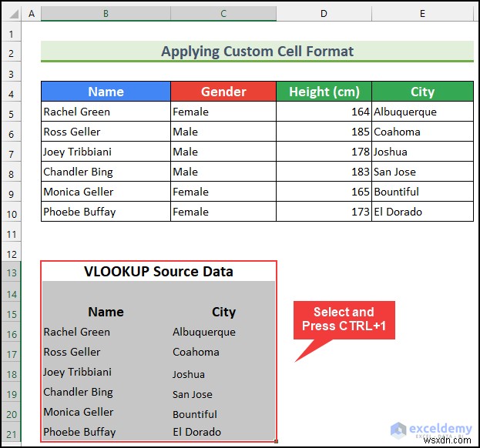Select column E header
Screen dimensions: 480x448
point(422,14)
